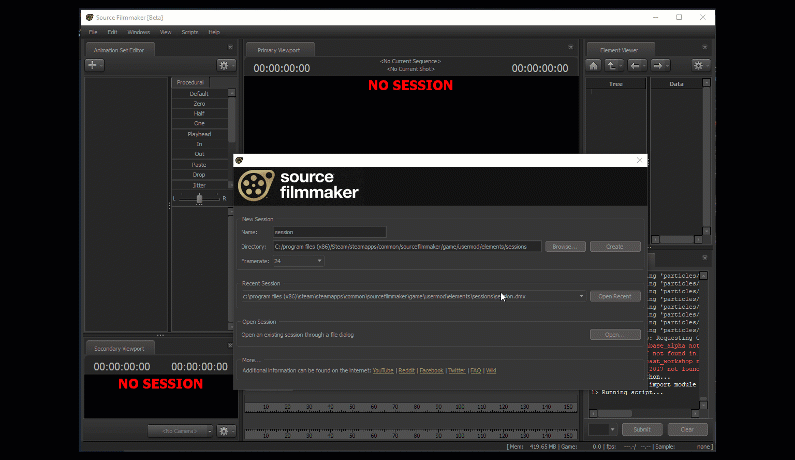
Task: Close the Primary Viewport panel
Action: [570, 47]
